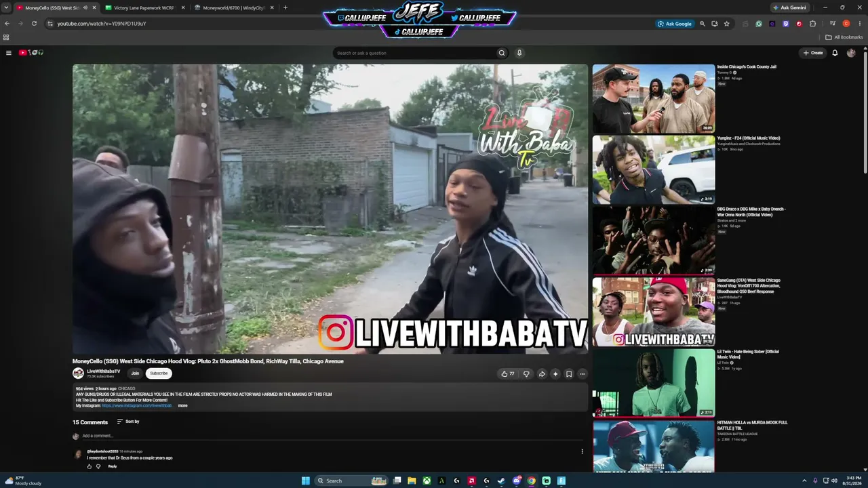
Task: Open Xbox app from the taskbar
Action: pos(427,481)
